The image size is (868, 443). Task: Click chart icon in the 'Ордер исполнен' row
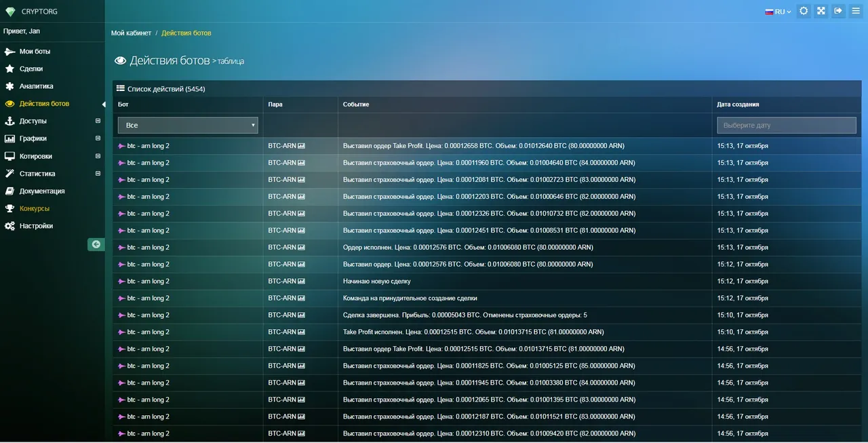click(x=302, y=248)
